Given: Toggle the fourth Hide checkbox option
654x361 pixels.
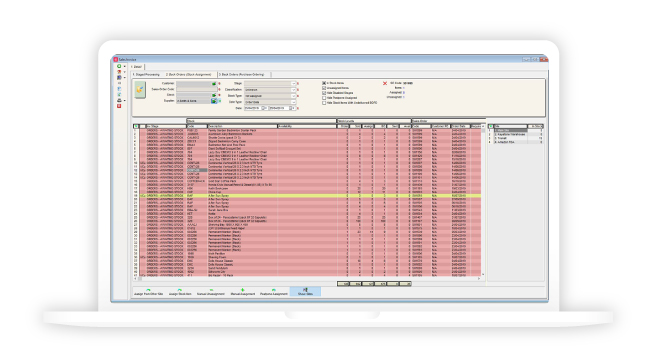Looking at the screenshot, I should (x=324, y=98).
